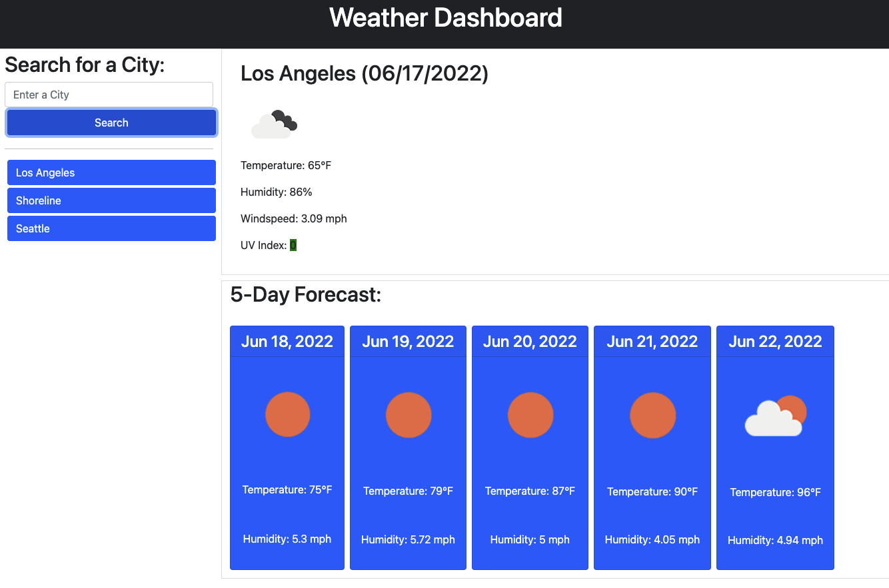Click the Jun 22, 2022 forecast card header
Image resolution: width=889 pixels, height=588 pixels.
click(x=775, y=341)
